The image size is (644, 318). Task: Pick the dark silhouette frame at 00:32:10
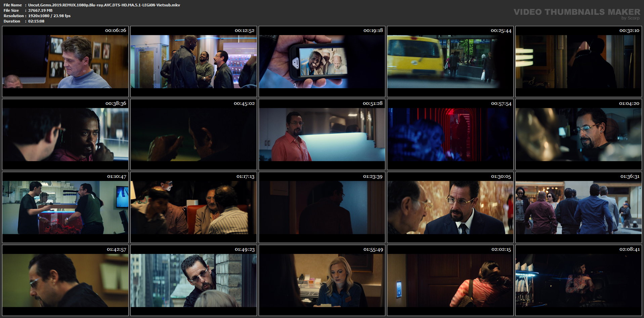click(x=578, y=62)
